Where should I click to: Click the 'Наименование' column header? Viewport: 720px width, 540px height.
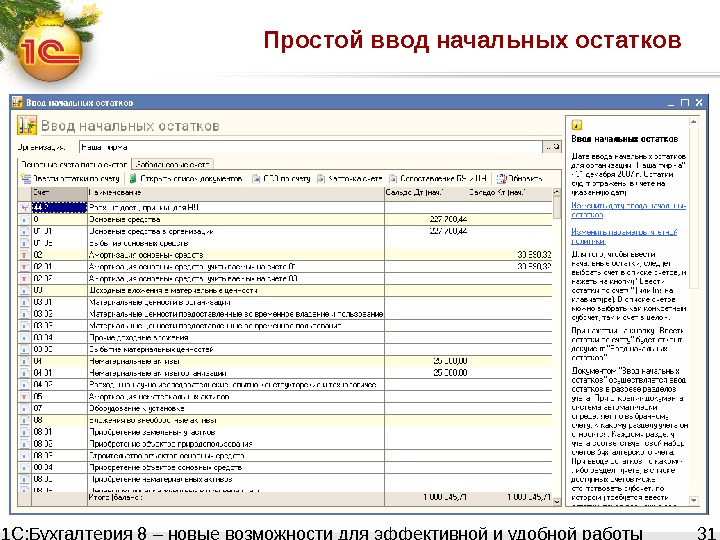coord(236,193)
